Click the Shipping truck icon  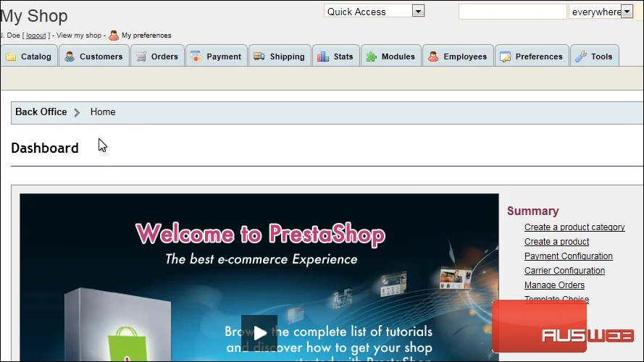click(259, 56)
